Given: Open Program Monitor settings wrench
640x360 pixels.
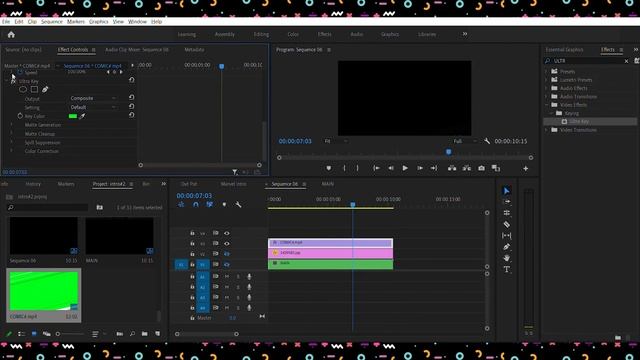Looking at the screenshot, I should tap(487, 141).
